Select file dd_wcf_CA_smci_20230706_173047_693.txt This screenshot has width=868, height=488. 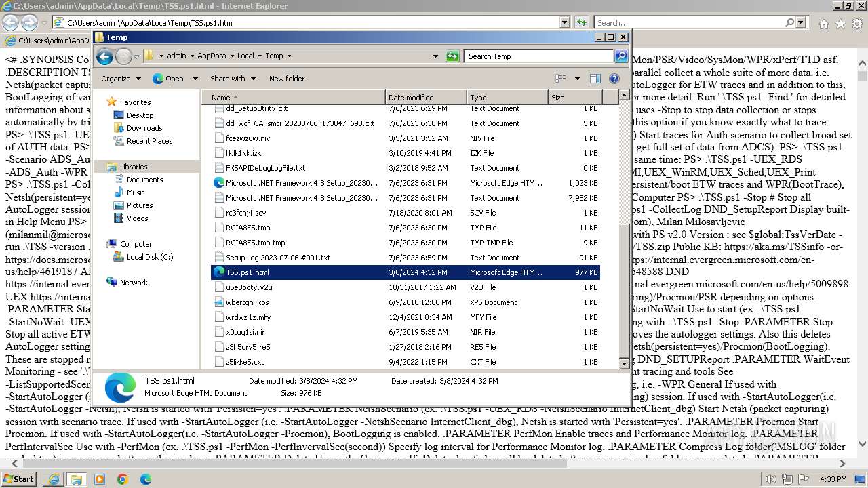tap(300, 123)
